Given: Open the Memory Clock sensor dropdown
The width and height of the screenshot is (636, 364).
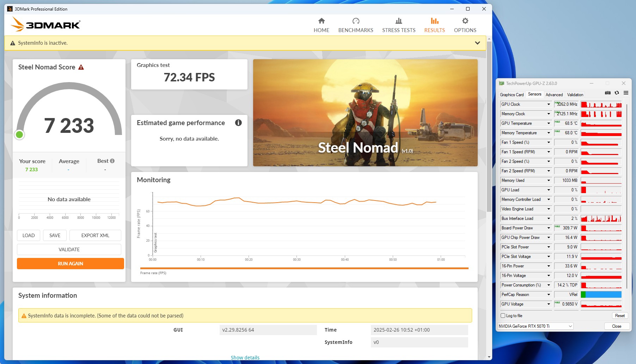Looking at the screenshot, I should (549, 114).
